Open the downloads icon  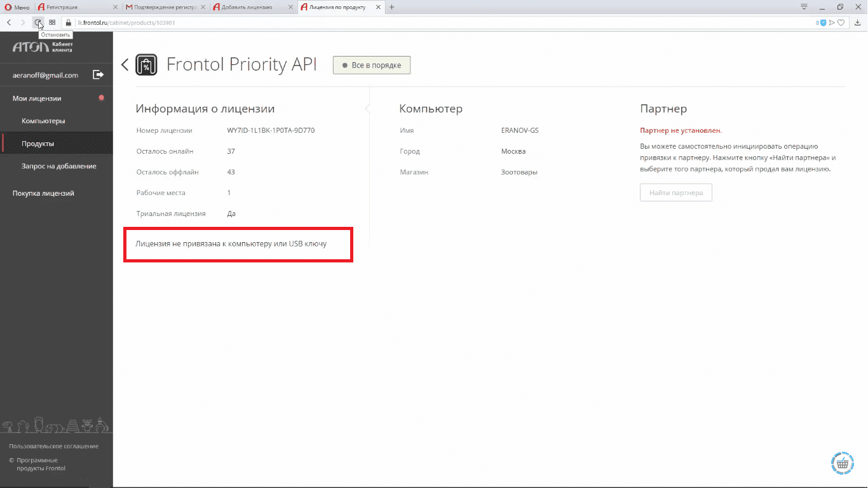coord(857,22)
